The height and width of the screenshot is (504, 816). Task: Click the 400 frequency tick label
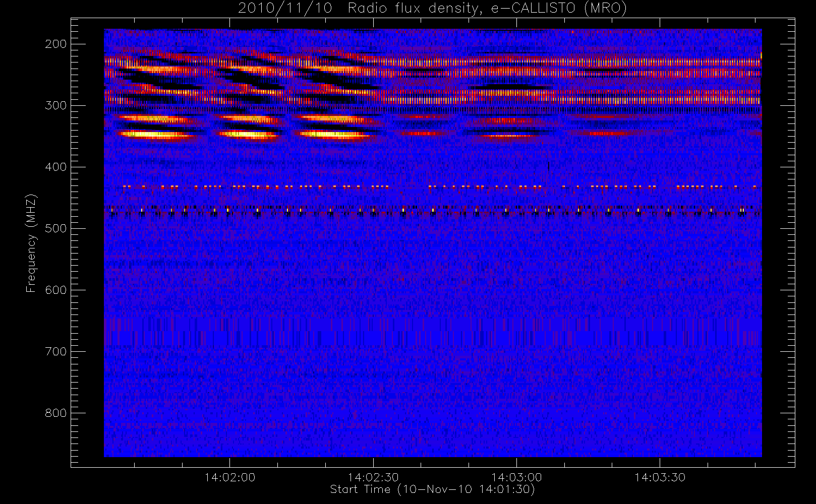pos(55,167)
